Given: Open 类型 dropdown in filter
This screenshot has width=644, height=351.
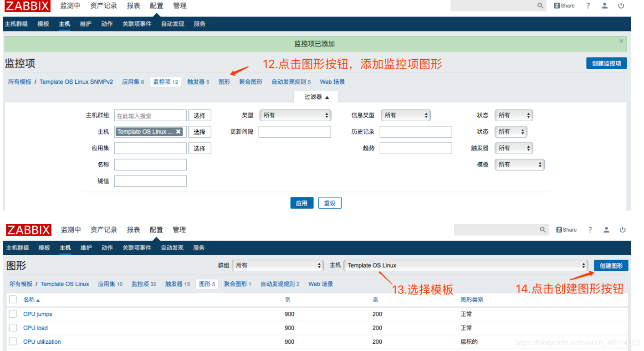Looking at the screenshot, I should click(x=295, y=115).
